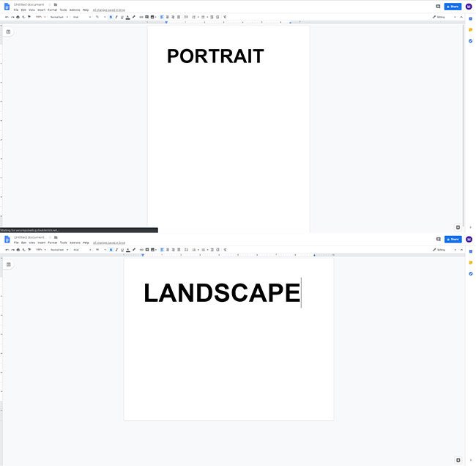Set left alignment in the PORTRAIT window

tap(162, 17)
